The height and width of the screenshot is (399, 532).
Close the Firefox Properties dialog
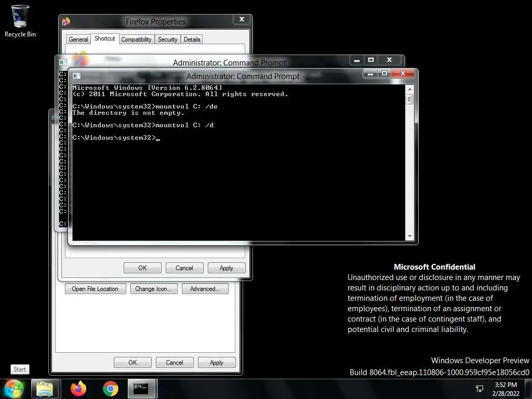click(x=242, y=19)
